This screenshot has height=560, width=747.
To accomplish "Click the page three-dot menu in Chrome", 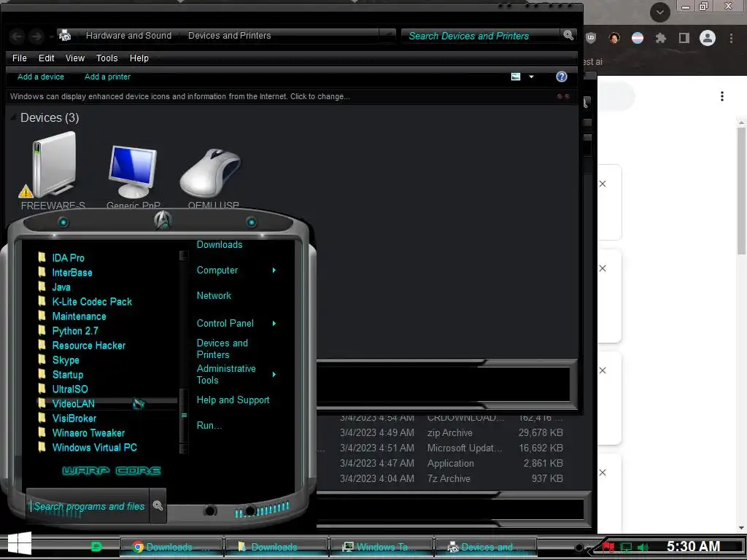I will (722, 96).
